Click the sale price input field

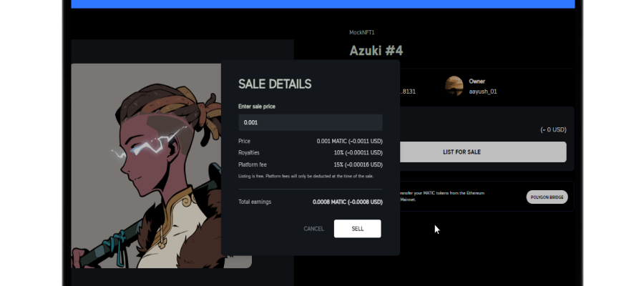tap(310, 123)
